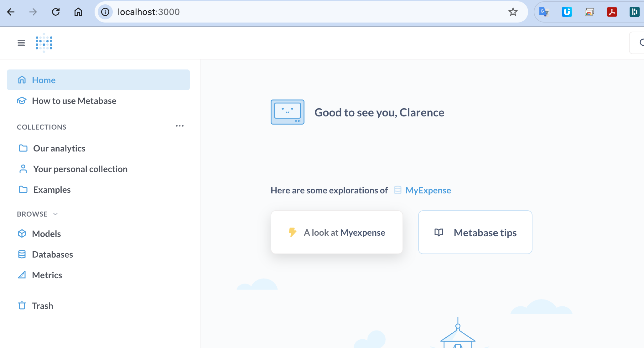644x348 pixels.
Task: Click the Trash bin icon
Action: [22, 305]
